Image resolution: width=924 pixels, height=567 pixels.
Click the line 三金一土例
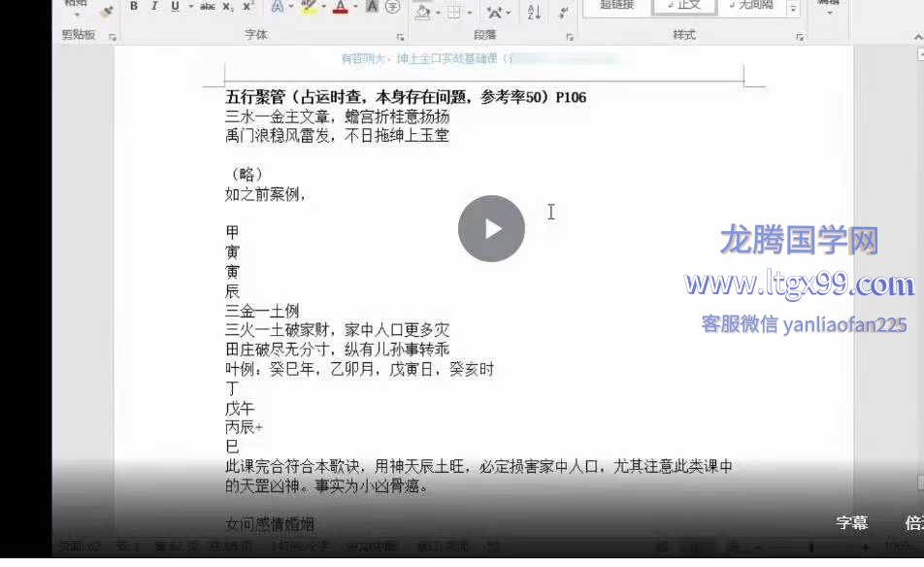click(262, 311)
